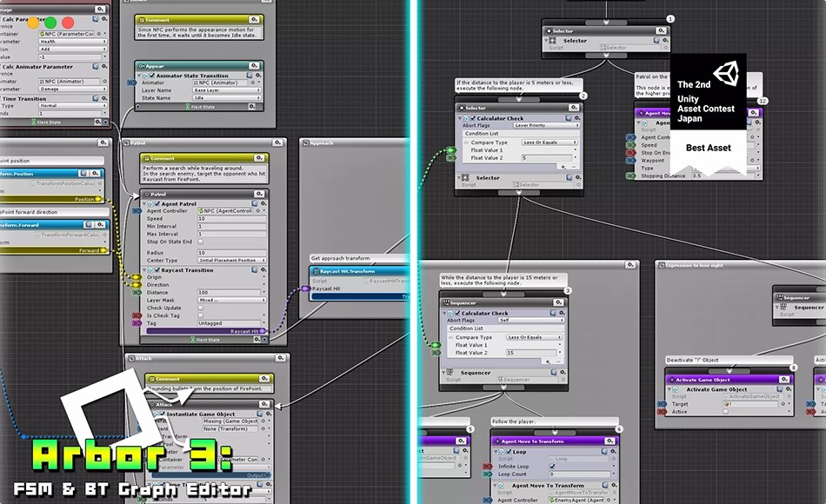Toggle the Check Update checkbox in Raycast Transition
This screenshot has width=826, height=504.
click(x=199, y=307)
